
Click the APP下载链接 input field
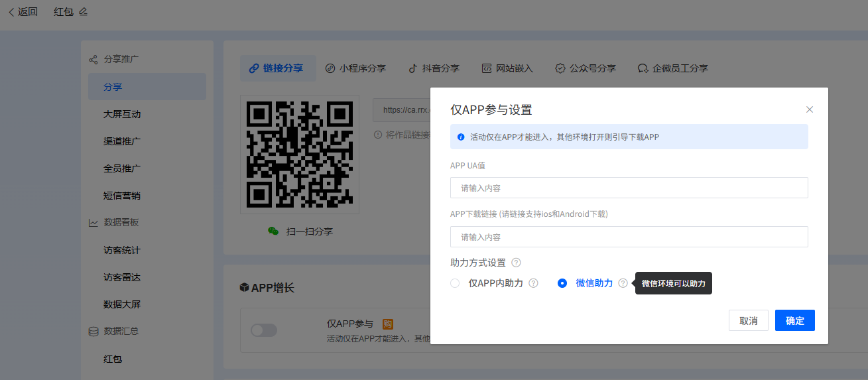[x=629, y=237]
